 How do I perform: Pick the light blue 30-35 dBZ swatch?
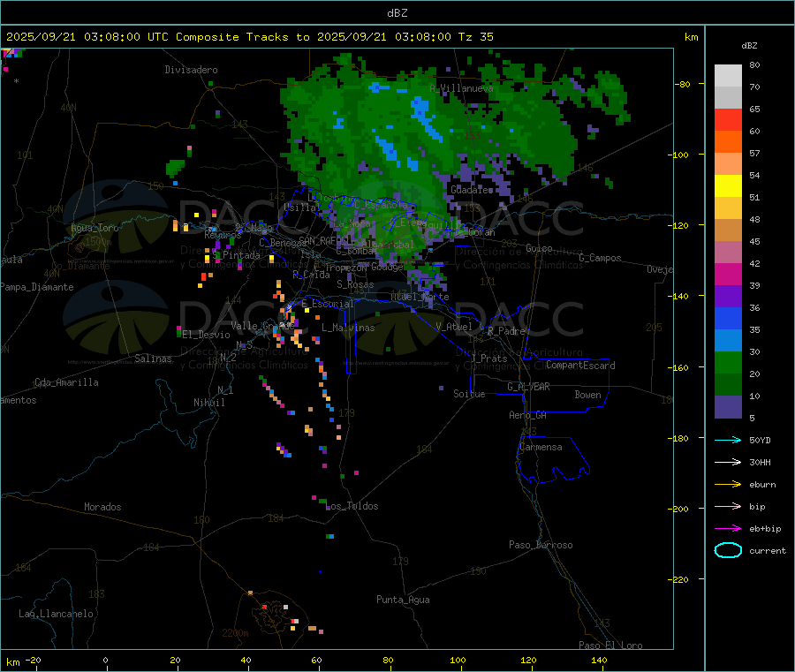[728, 341]
